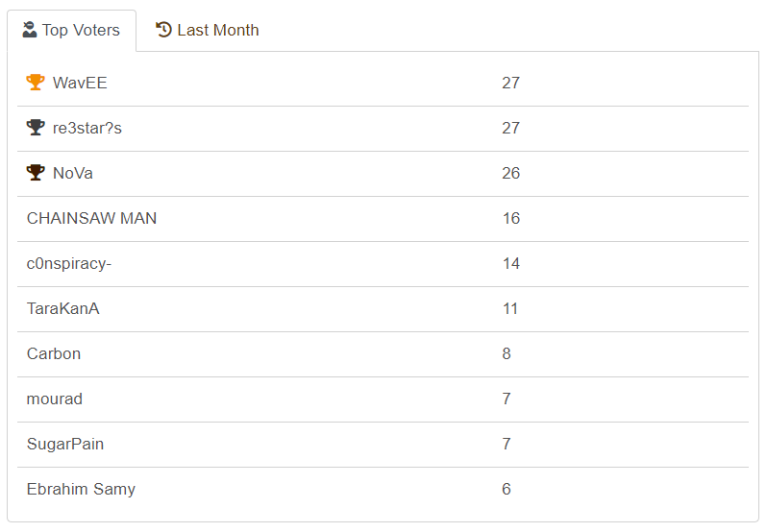Click the history clock icon on Last Month tab
Viewport: 767px width, 532px height.
tap(163, 30)
